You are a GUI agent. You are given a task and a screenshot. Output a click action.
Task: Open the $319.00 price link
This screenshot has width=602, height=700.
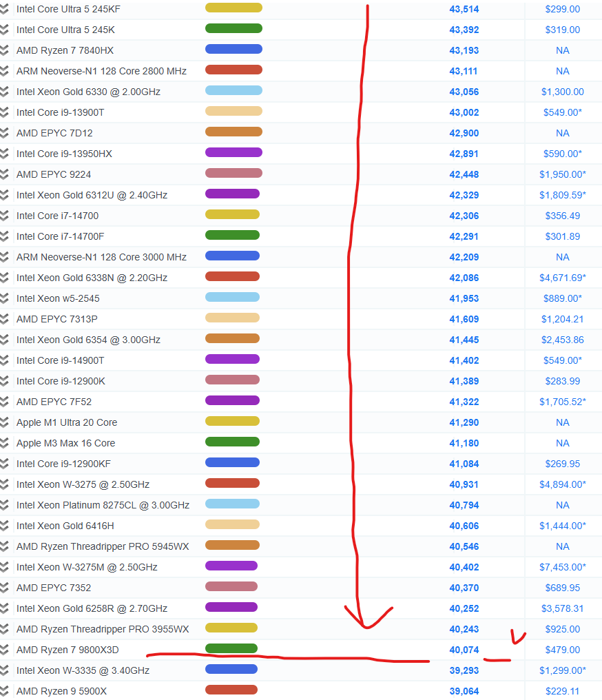(563, 30)
